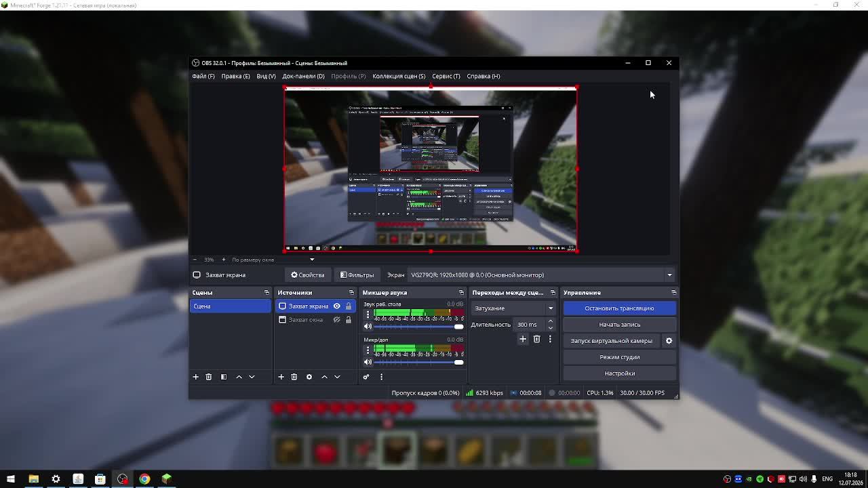
Task: Adjust Микр/доп volume slider
Action: [418, 362]
